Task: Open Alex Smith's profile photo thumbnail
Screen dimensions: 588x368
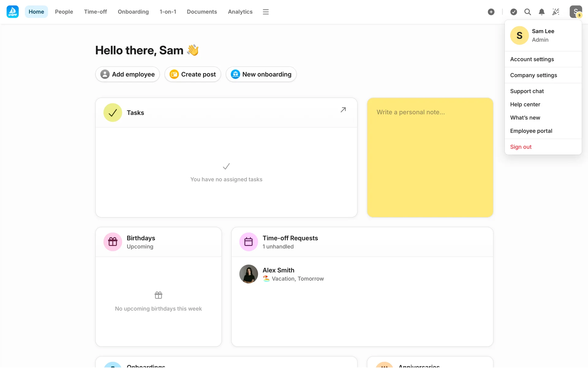Action: [x=248, y=274]
